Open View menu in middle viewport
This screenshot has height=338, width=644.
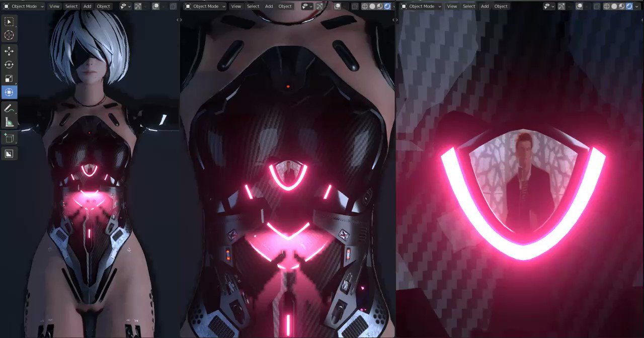click(x=236, y=6)
